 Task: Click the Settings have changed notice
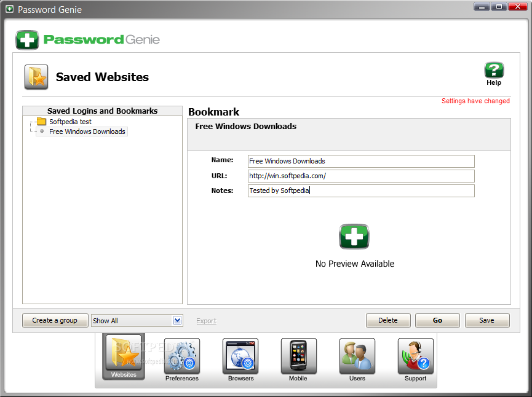tap(475, 101)
